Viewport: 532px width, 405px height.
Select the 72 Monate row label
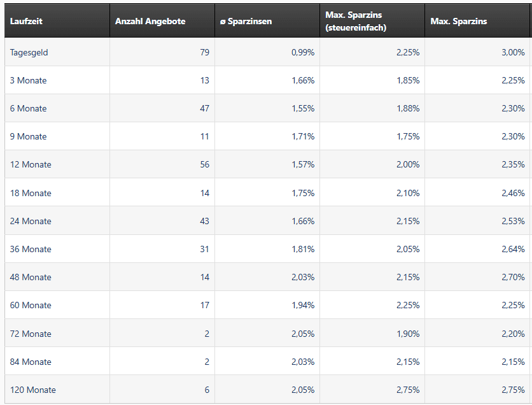[x=31, y=334]
